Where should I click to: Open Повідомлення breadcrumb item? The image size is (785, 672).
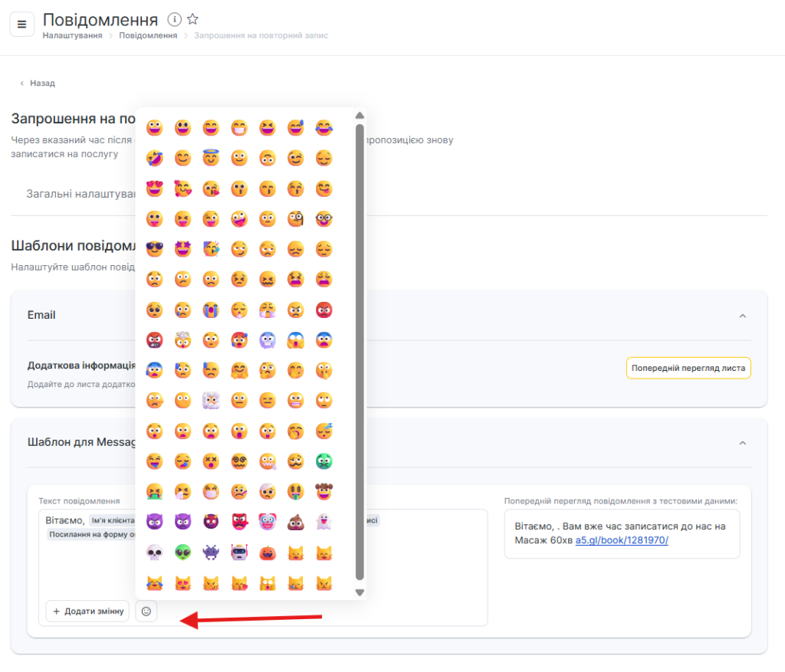148,35
